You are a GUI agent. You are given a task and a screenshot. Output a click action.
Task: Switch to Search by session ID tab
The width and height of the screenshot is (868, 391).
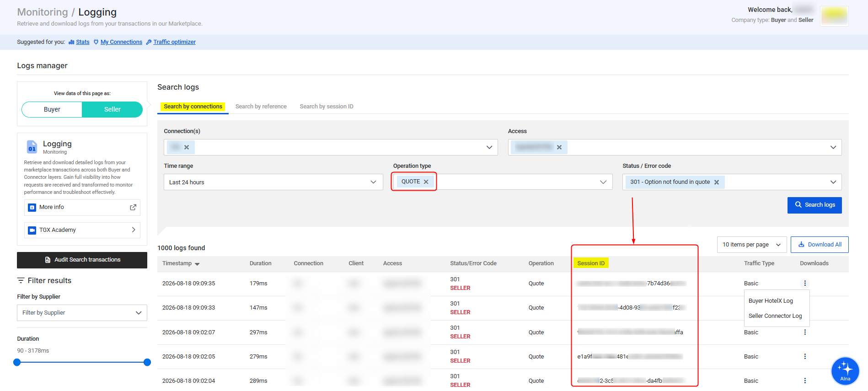coord(327,107)
